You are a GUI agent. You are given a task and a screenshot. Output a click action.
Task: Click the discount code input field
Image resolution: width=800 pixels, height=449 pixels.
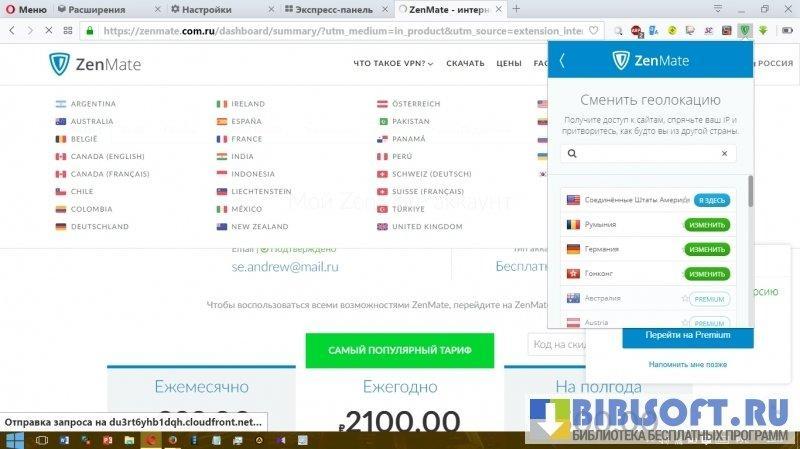click(557, 344)
